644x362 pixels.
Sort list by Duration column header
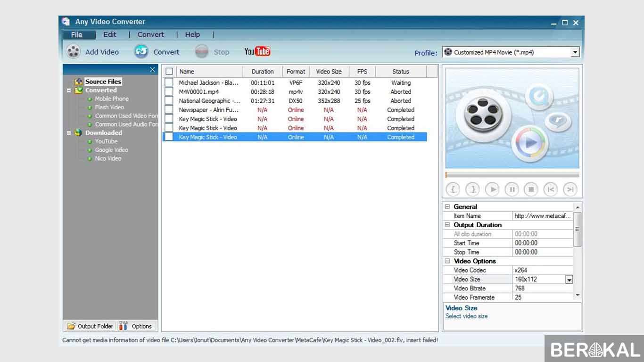263,72
